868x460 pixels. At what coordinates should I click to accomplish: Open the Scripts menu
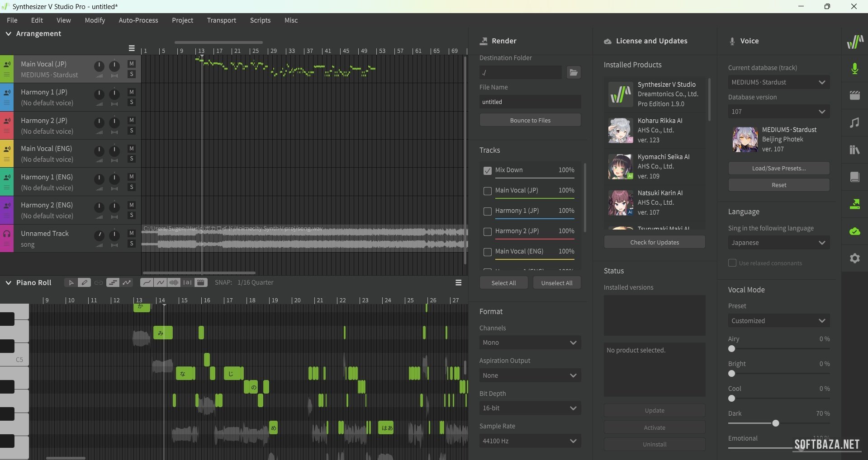click(260, 20)
